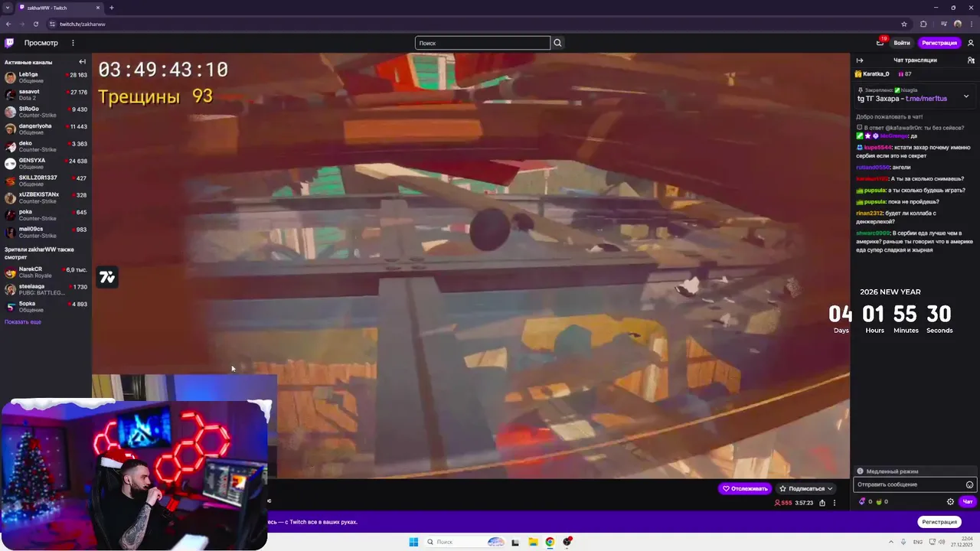
Task: Open mail09cs channel
Action: [45, 232]
